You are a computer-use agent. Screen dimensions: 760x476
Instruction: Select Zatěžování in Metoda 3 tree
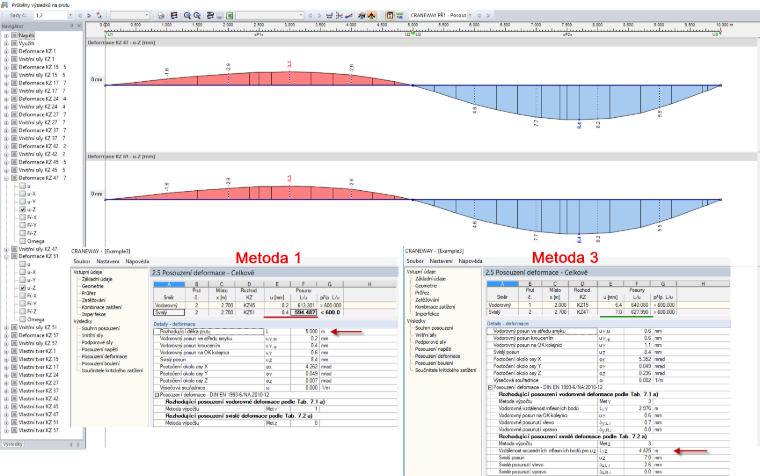pos(427,300)
